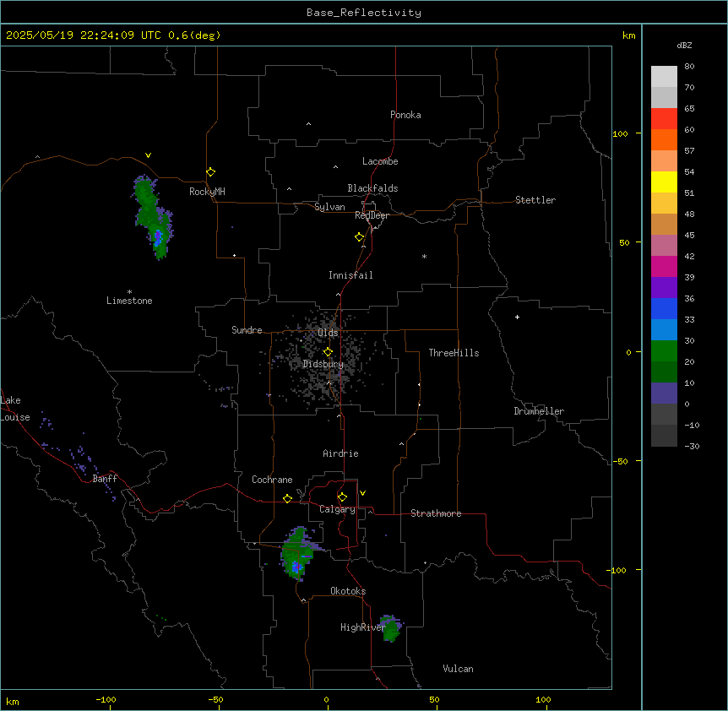The width and height of the screenshot is (728, 711).
Task: Click the timestamp 2025/05/19 22:24:09 UTC text
Action: [x=84, y=35]
